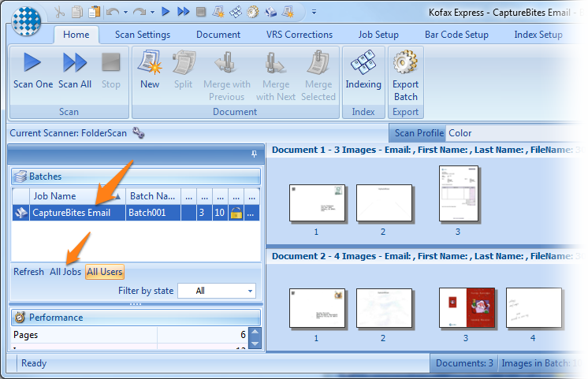588x379 pixels.
Task: Click Merge Selected ribbon button
Action: 318,76
